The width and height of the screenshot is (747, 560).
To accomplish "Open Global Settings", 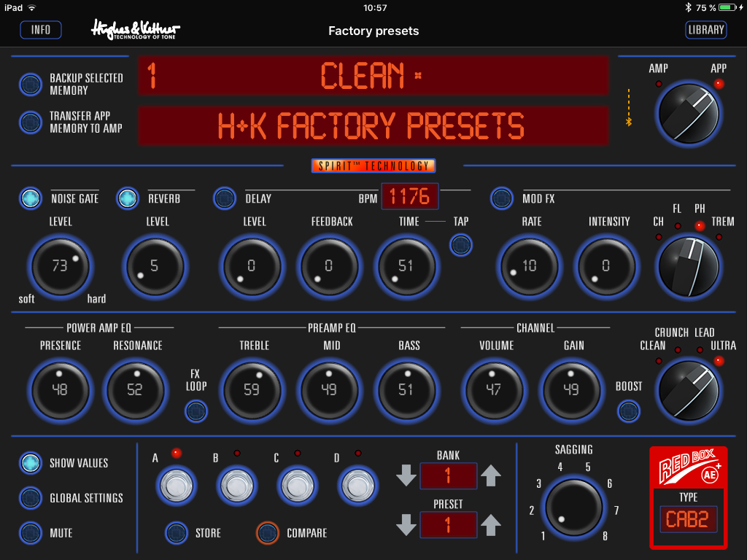I will [31, 497].
